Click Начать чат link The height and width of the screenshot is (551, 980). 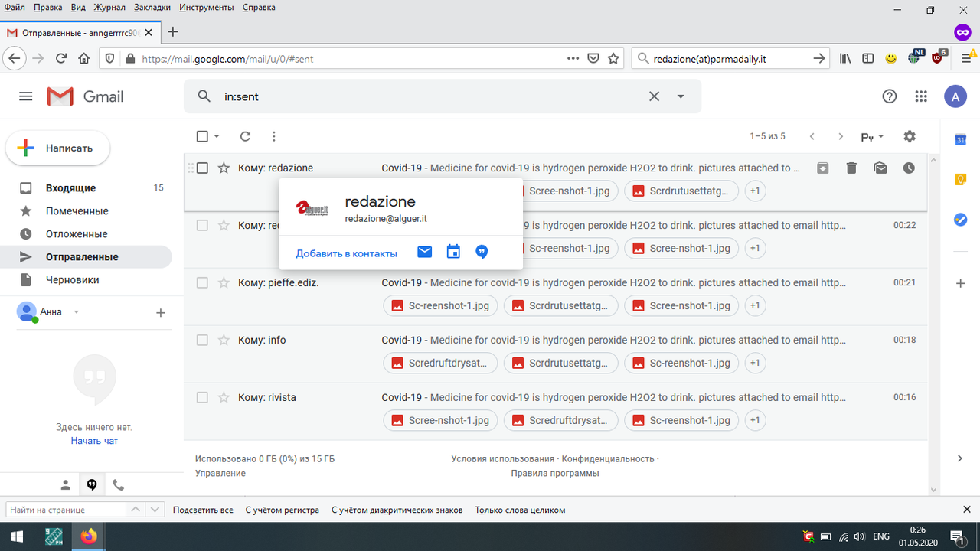tap(94, 441)
